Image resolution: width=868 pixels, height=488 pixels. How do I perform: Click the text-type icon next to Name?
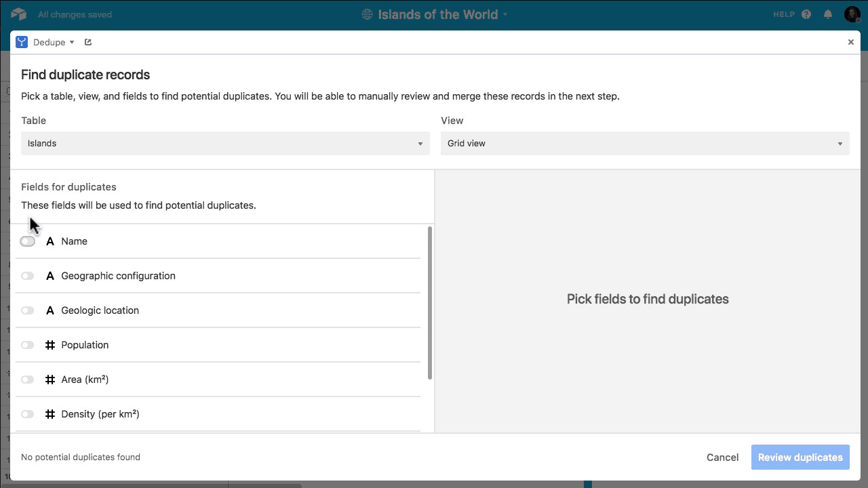(x=50, y=241)
